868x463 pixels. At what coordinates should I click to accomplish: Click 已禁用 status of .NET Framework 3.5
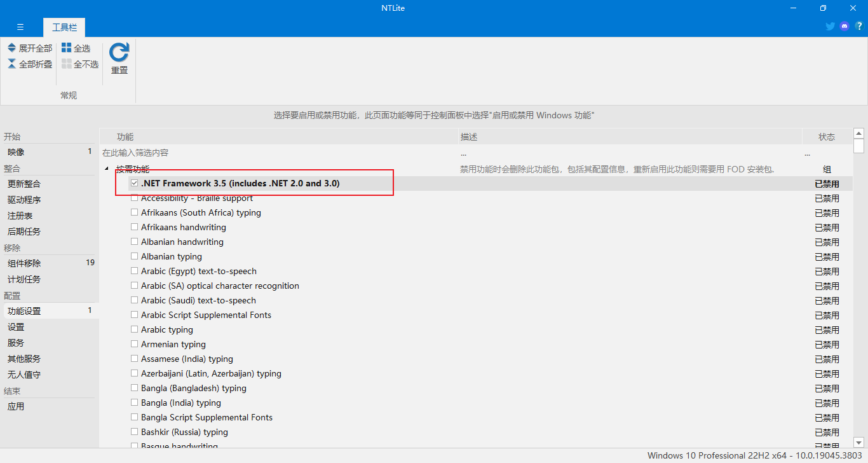(827, 184)
